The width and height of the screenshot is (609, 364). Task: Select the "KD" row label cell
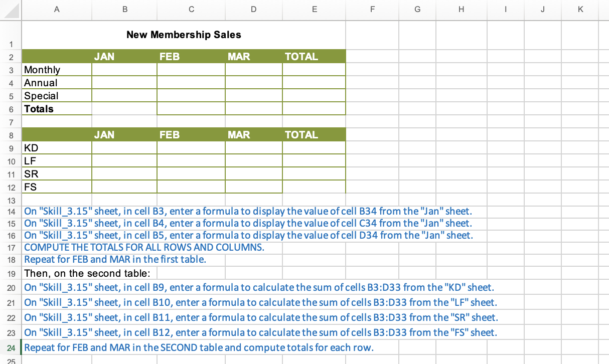[x=56, y=148]
